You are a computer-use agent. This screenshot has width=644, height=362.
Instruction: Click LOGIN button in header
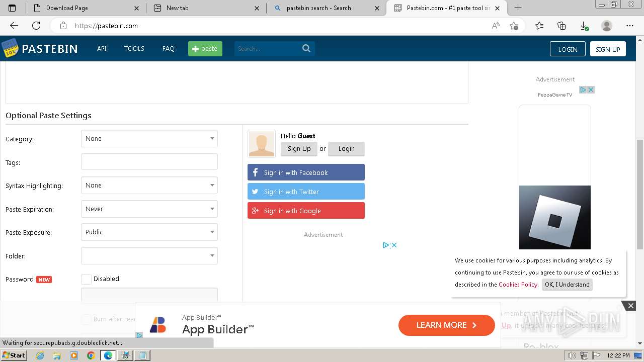click(568, 49)
